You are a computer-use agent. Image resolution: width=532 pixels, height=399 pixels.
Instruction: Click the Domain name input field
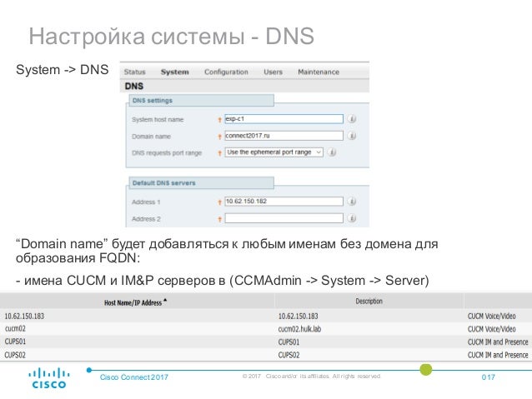tap(284, 136)
